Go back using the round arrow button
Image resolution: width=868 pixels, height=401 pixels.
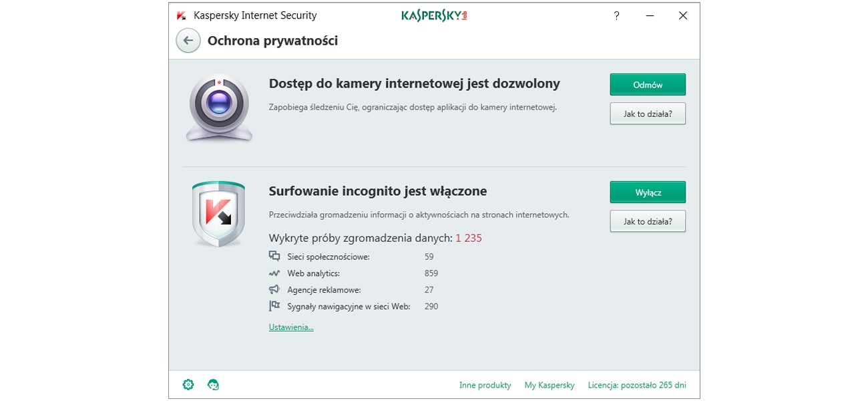click(188, 41)
